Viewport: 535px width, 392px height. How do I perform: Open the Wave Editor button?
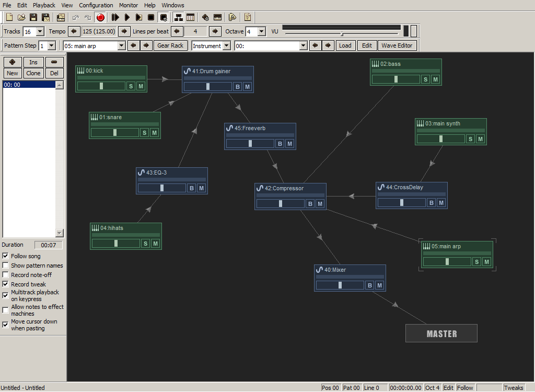397,45
